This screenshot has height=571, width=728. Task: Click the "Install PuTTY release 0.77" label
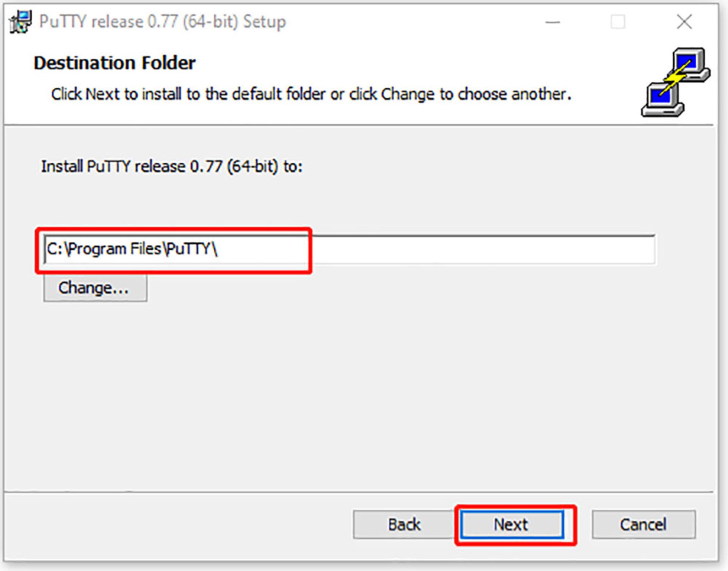click(x=172, y=166)
